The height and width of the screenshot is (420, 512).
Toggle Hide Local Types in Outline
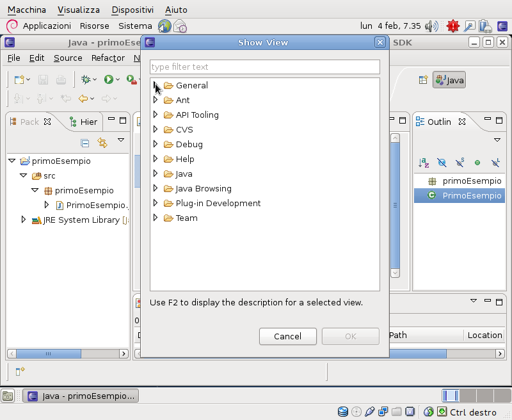(x=495, y=163)
